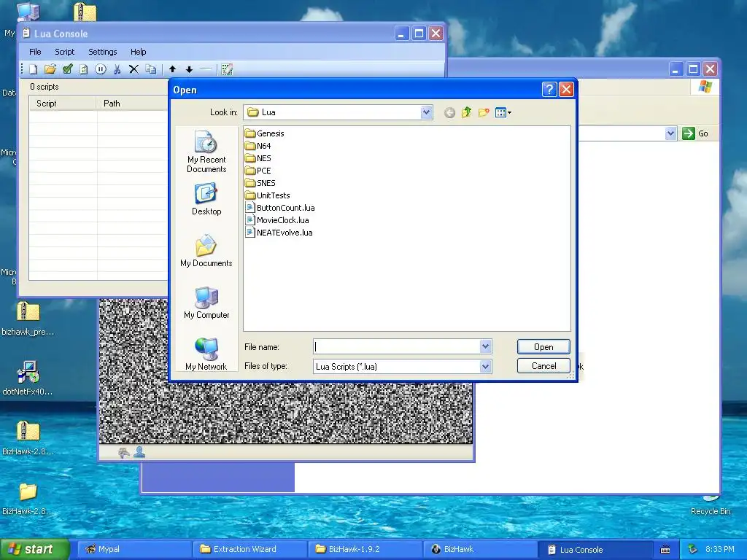Click the Open button in dialog

[543, 347]
